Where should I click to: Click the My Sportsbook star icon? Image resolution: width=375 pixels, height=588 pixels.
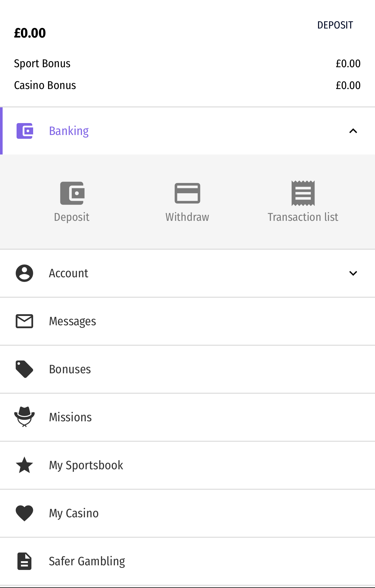click(24, 465)
